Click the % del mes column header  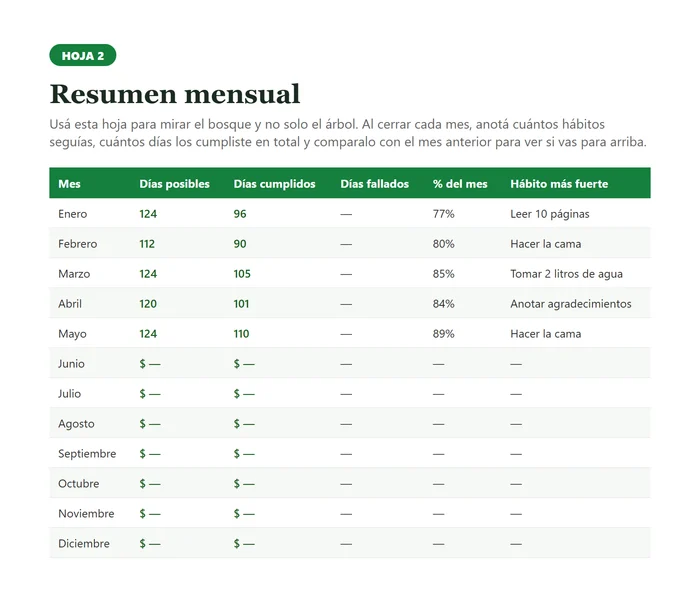point(460,184)
